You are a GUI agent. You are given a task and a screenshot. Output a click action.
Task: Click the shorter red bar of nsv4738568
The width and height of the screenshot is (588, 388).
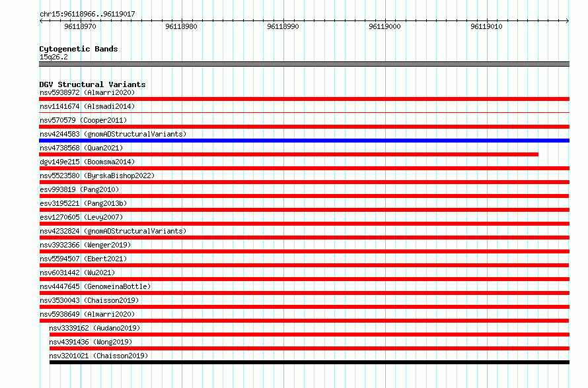click(289, 154)
